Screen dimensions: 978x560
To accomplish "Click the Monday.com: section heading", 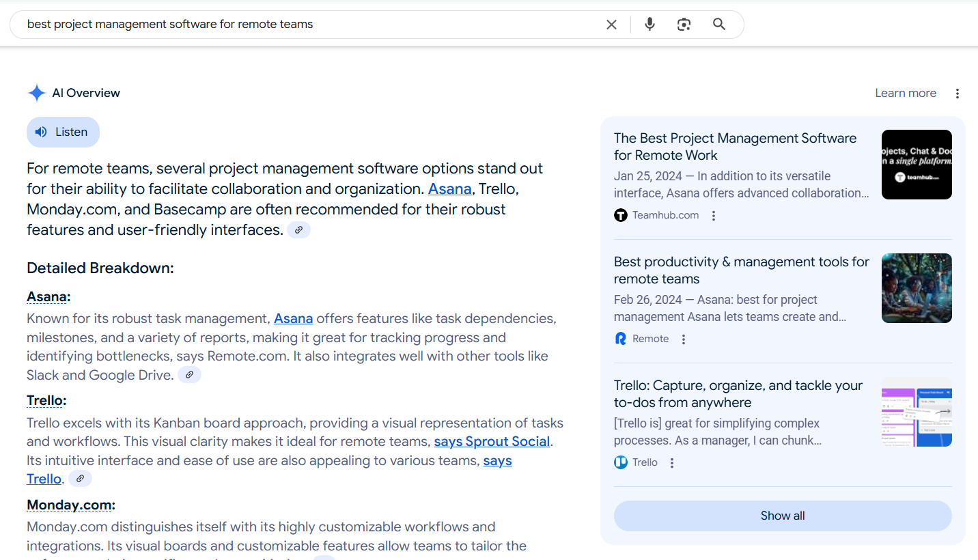I will [x=71, y=505].
